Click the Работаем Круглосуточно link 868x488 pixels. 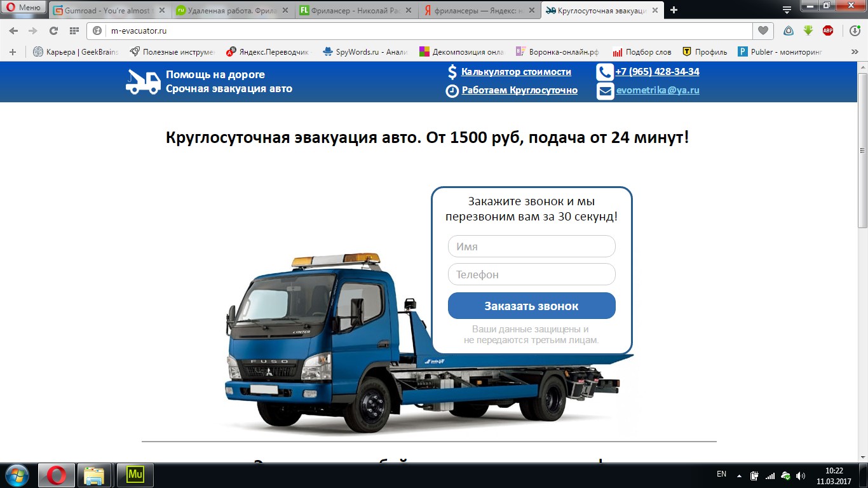(x=520, y=90)
